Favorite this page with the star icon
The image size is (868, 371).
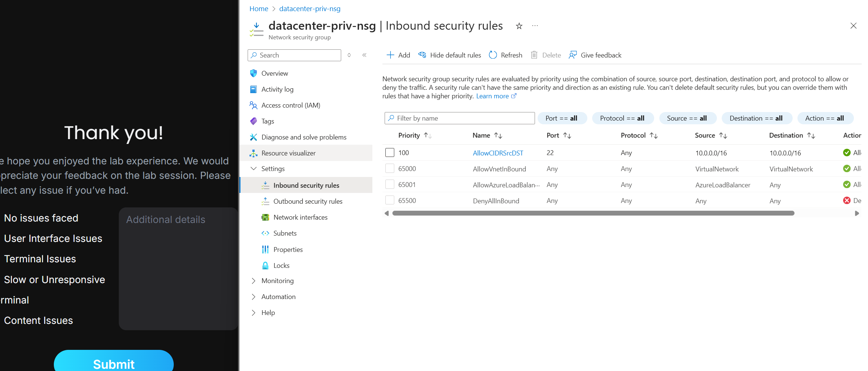pos(519,26)
